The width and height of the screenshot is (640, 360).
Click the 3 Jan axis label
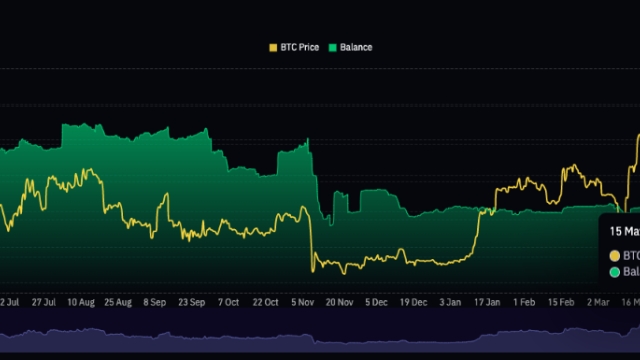click(x=450, y=302)
